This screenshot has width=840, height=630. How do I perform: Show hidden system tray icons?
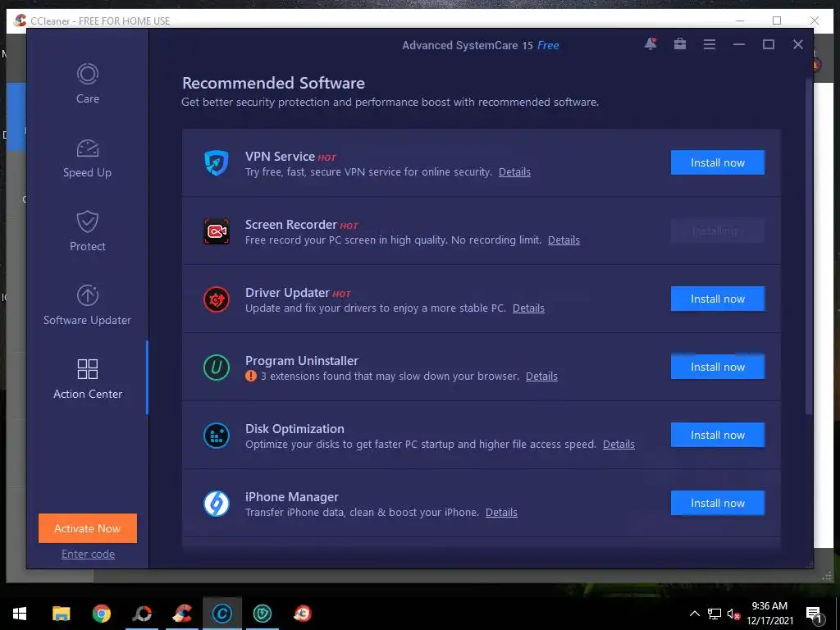tap(694, 614)
